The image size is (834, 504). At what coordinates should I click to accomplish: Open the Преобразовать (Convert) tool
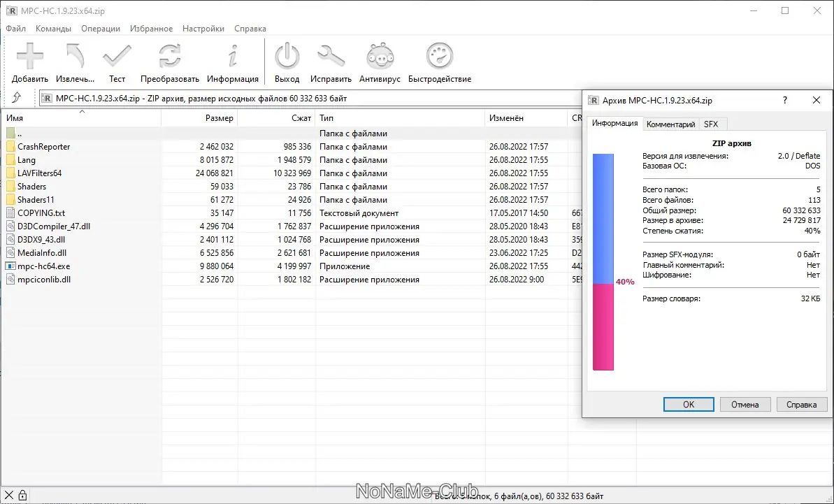[170, 57]
